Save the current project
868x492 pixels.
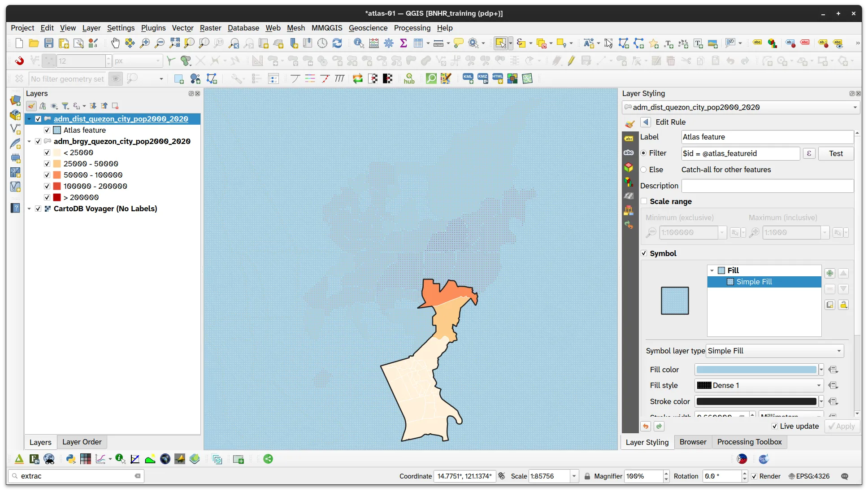[49, 43]
